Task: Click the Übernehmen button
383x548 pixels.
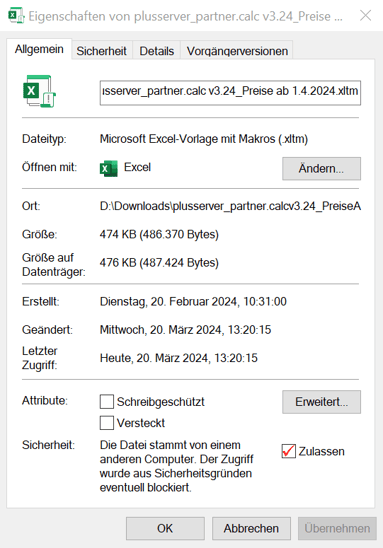Action: (337, 528)
